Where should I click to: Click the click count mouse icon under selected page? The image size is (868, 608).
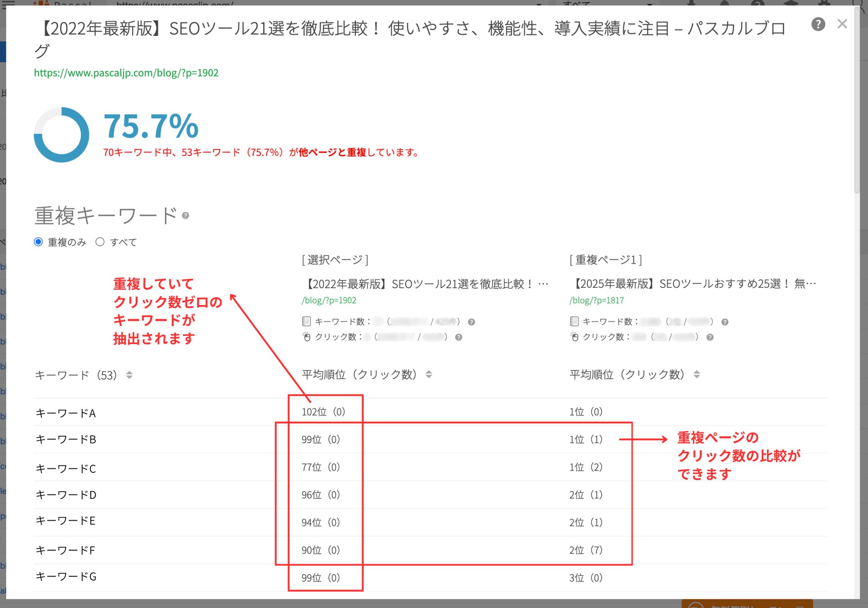point(306,337)
